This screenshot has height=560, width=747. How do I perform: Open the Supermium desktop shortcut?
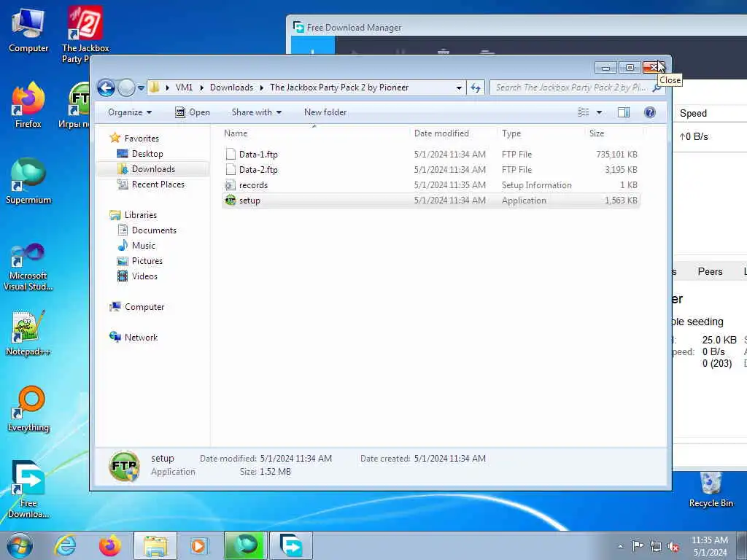28,181
